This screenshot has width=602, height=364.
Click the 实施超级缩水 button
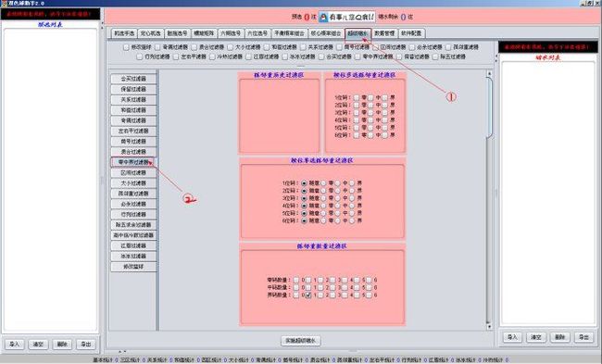click(x=301, y=341)
